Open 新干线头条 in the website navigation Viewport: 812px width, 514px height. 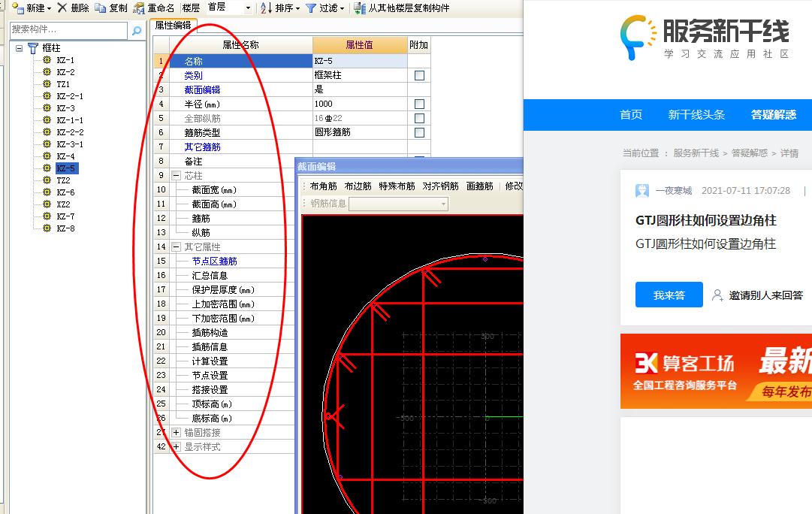pos(696,114)
